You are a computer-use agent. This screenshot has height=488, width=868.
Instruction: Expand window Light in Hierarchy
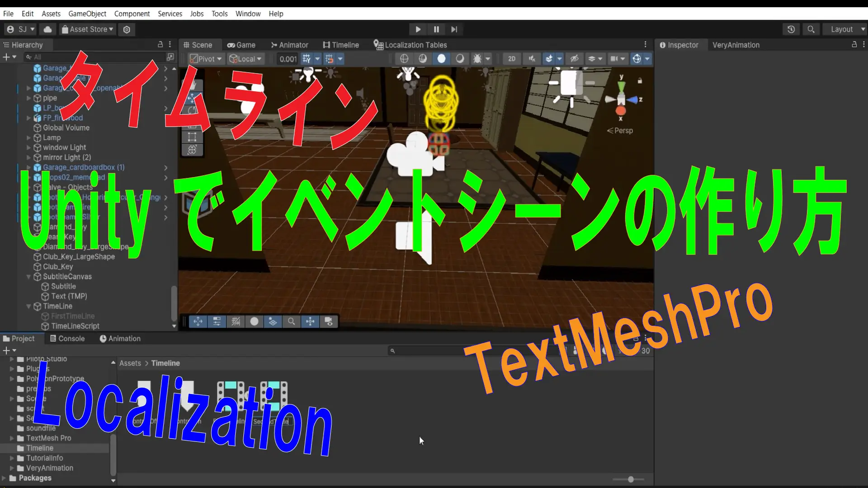(x=28, y=148)
